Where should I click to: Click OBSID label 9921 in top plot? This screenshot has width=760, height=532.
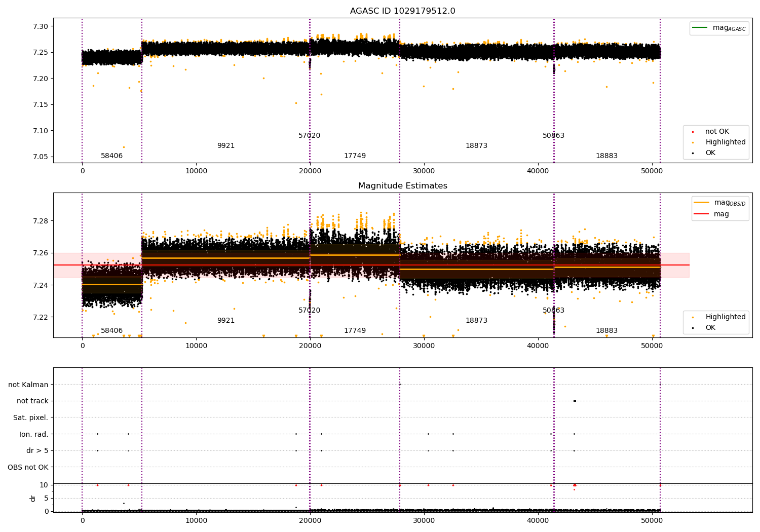click(226, 146)
